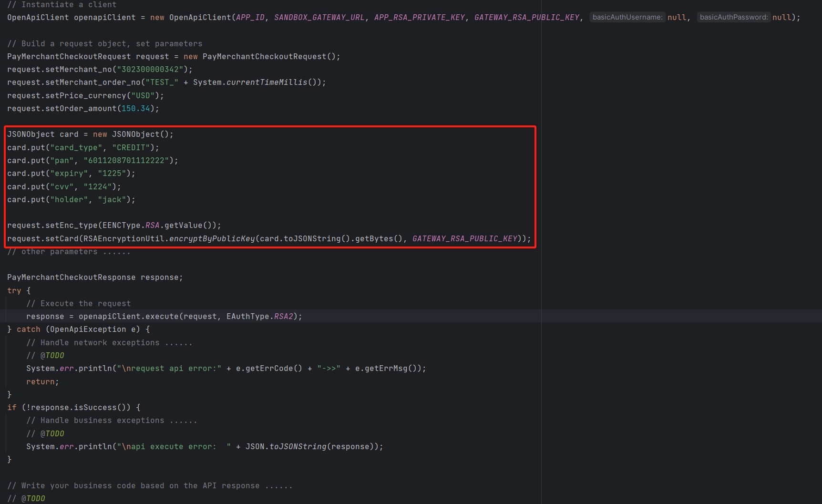The image size is (822, 504).
Task: Click the basicAuthUsername inlay hint
Action: [627, 17]
